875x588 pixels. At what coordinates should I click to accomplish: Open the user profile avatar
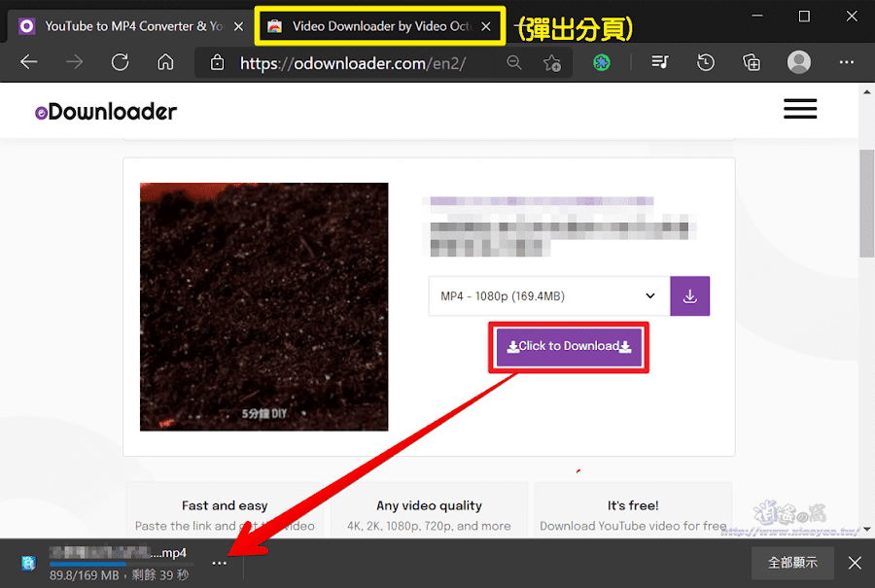[798, 62]
